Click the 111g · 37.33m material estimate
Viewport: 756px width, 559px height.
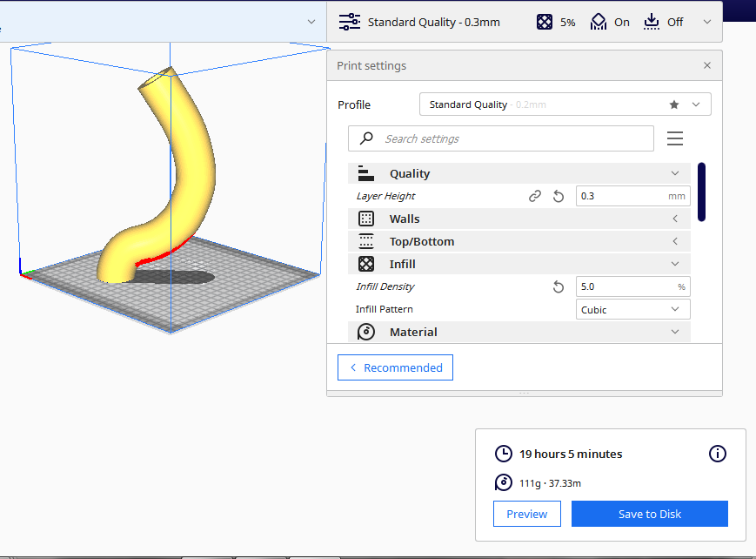click(550, 483)
